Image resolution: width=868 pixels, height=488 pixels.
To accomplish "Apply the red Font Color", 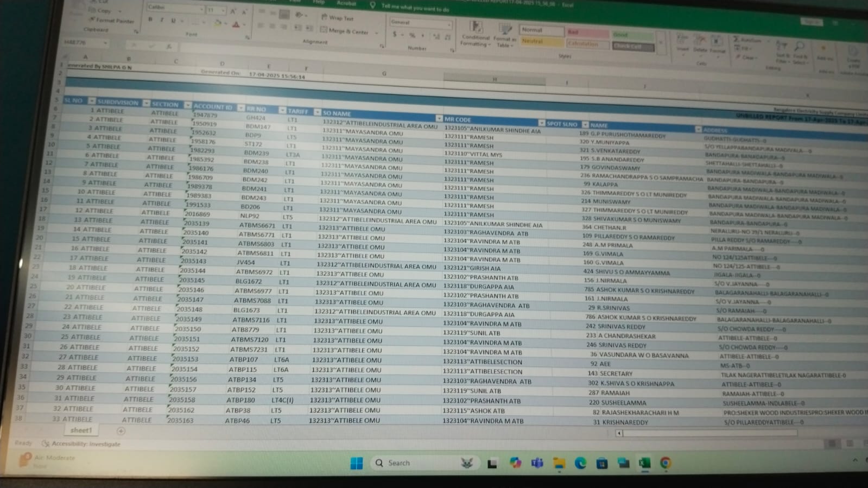I will [x=236, y=24].
